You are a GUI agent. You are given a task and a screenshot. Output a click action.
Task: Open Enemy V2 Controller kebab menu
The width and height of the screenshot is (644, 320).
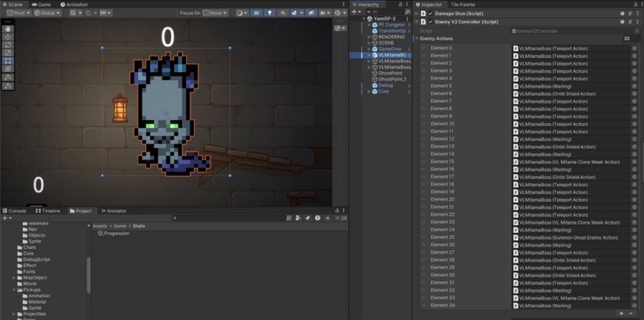click(x=637, y=22)
